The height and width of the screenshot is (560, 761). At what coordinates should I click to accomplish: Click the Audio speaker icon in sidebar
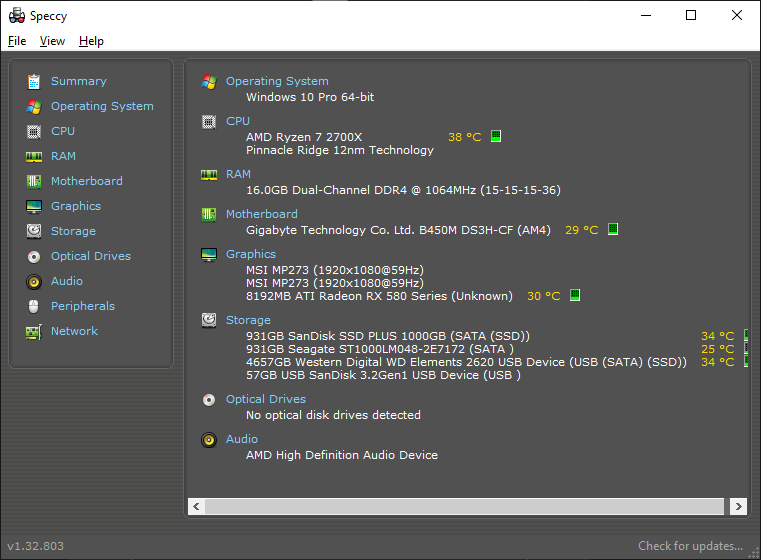point(33,281)
